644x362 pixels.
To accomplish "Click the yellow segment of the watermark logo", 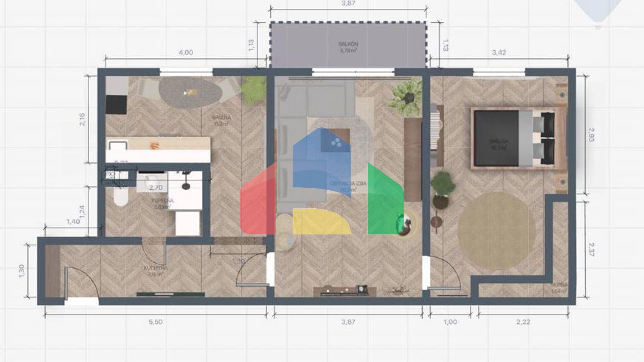I will click(321, 221).
